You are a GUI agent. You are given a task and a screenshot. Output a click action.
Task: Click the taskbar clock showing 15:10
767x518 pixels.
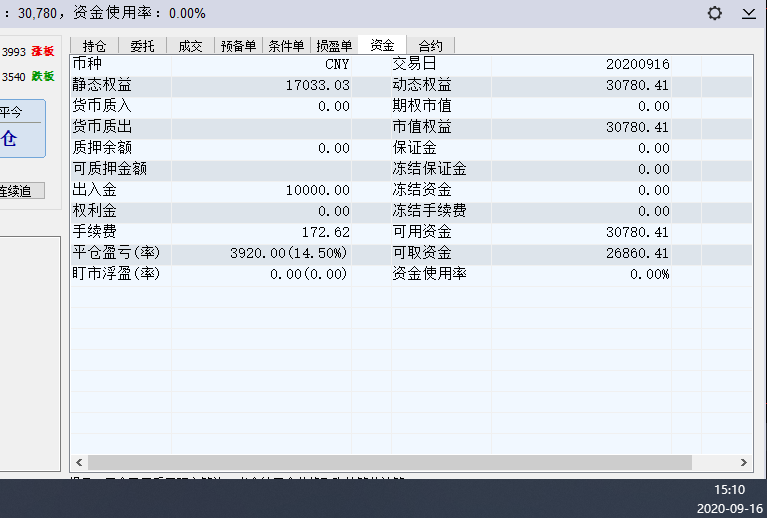(729, 490)
